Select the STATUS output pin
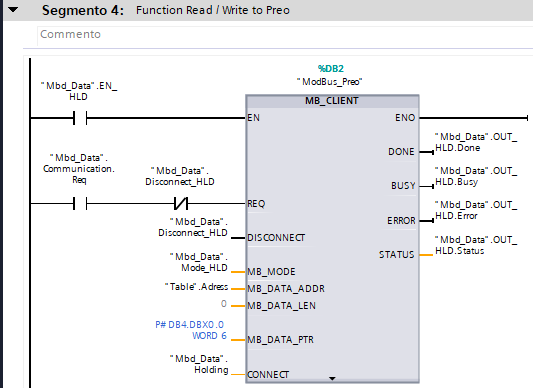Screen dimensions: 533x388 point(397,255)
